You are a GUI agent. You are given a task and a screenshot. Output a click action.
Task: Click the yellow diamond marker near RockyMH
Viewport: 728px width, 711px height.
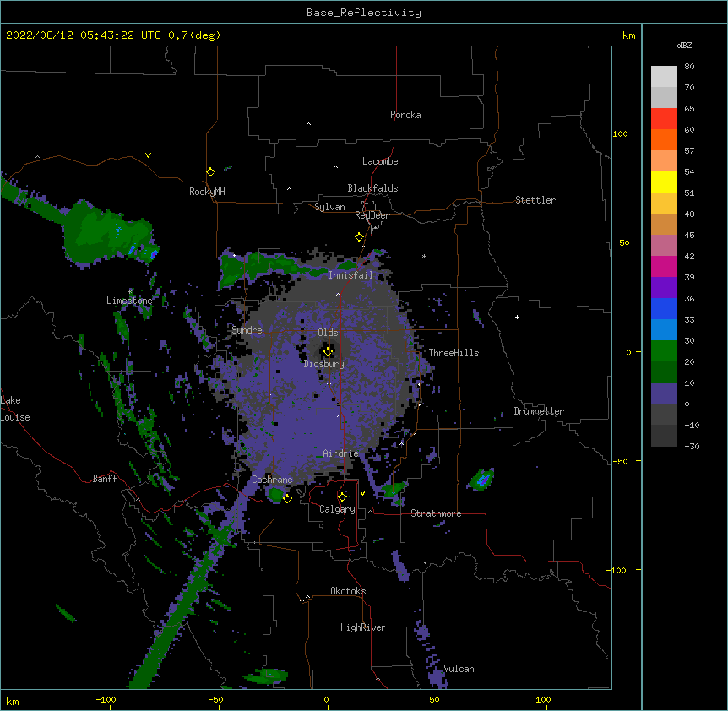211,172
